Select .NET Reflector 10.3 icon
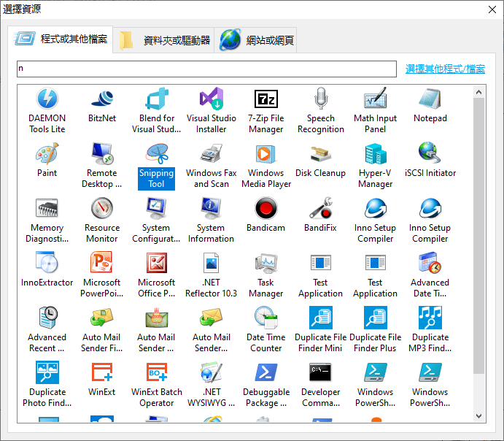 [x=212, y=263]
